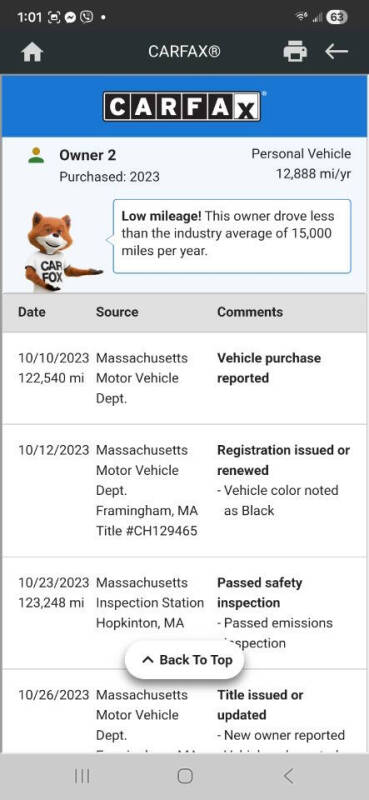
Task: Tap Messenger notification icon in status bar
Action: point(71,17)
